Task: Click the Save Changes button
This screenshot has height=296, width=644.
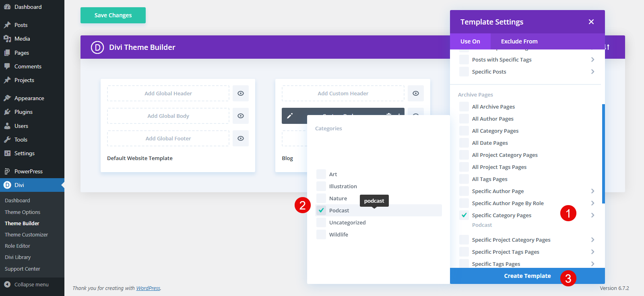Action: 113,15
